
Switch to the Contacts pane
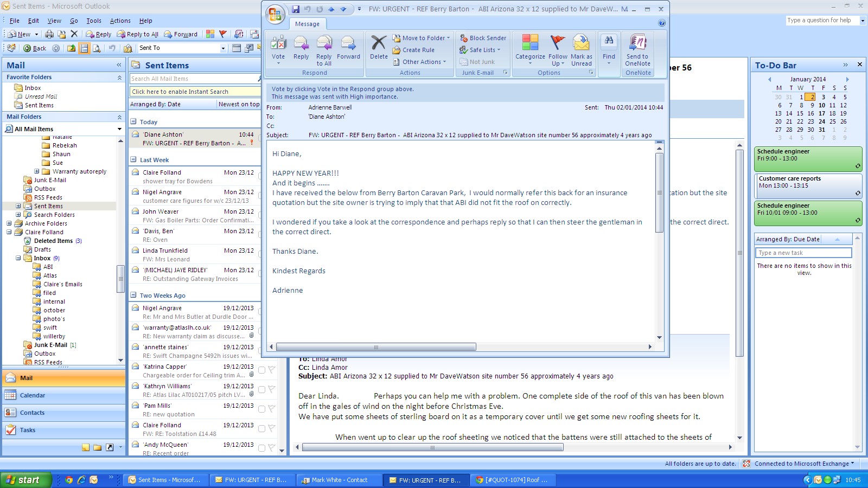[x=64, y=413]
